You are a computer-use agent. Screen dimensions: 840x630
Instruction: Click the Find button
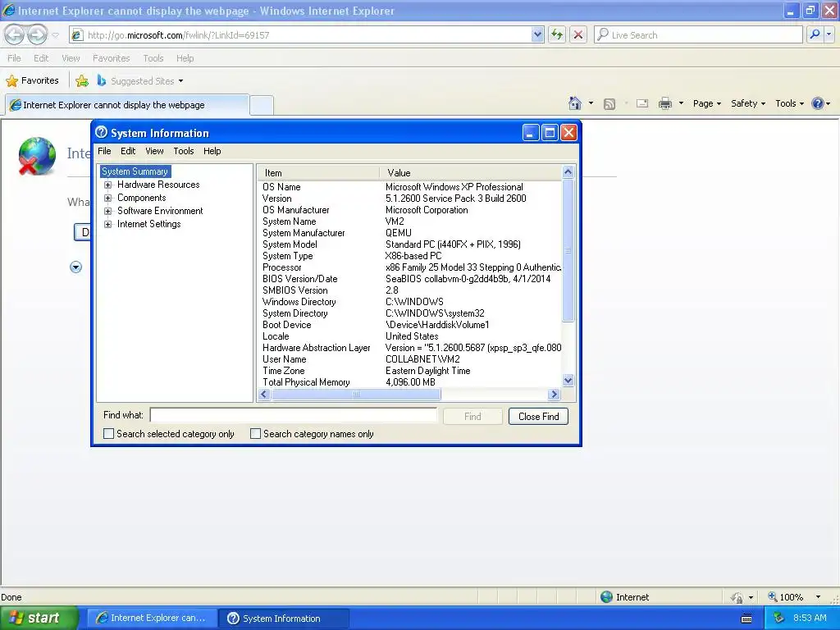click(x=472, y=416)
